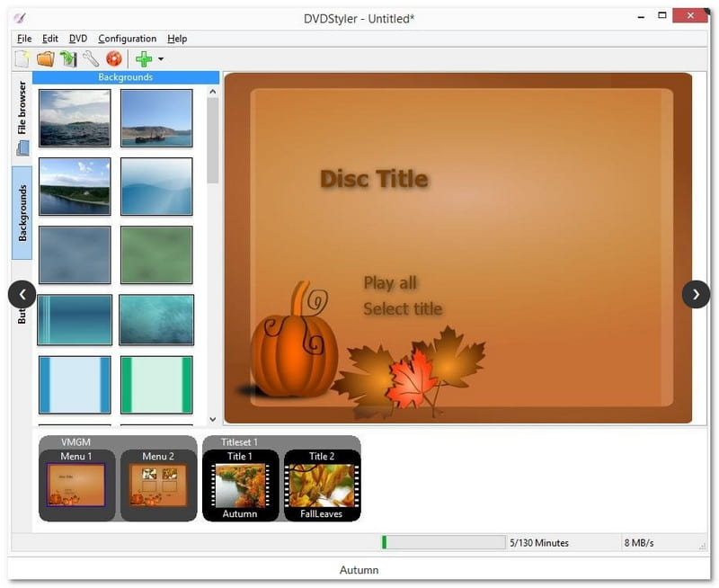Open the Configuration menu
719x588 pixels.
coord(127,39)
